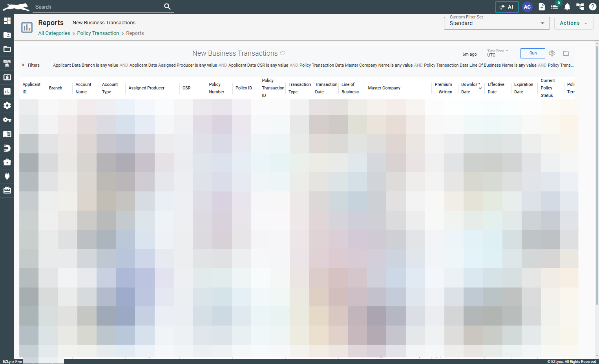The height and width of the screenshot is (364, 599).
Task: Open the bar chart reports icon in the sidebar
Action: pos(7,91)
